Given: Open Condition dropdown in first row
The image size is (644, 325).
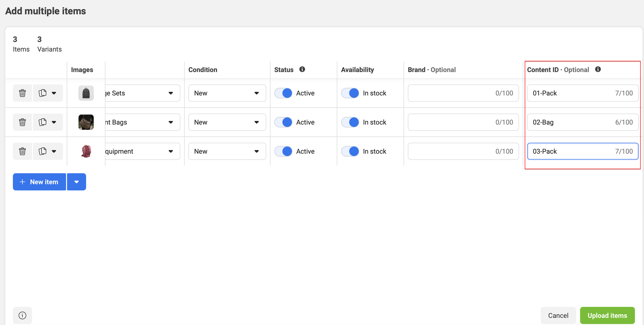Looking at the screenshot, I should click(227, 93).
